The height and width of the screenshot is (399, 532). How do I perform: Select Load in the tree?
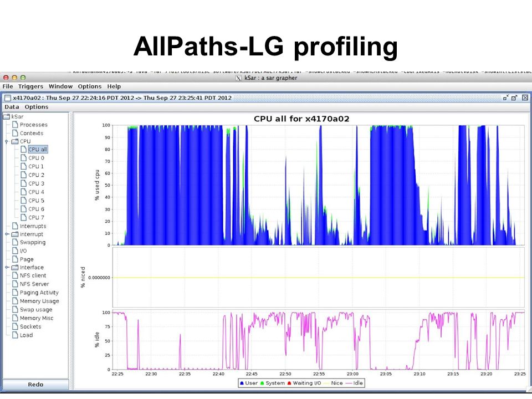click(26, 335)
